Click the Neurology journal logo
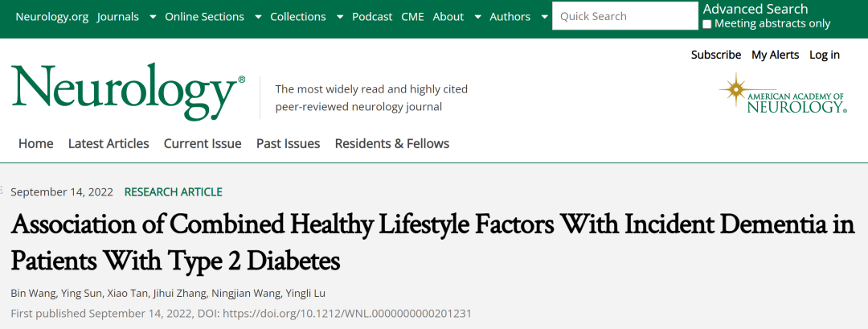Viewport: 868px width, 329px height. point(129,92)
